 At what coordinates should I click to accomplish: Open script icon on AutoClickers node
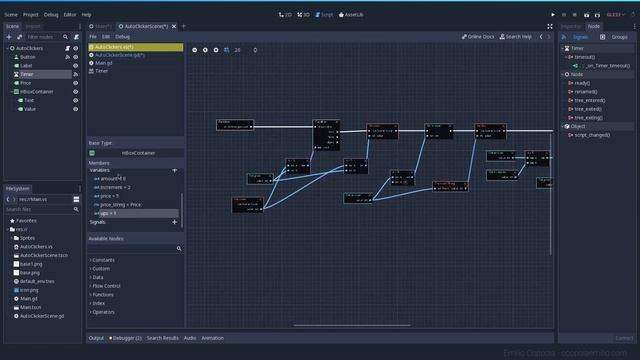coord(67,48)
